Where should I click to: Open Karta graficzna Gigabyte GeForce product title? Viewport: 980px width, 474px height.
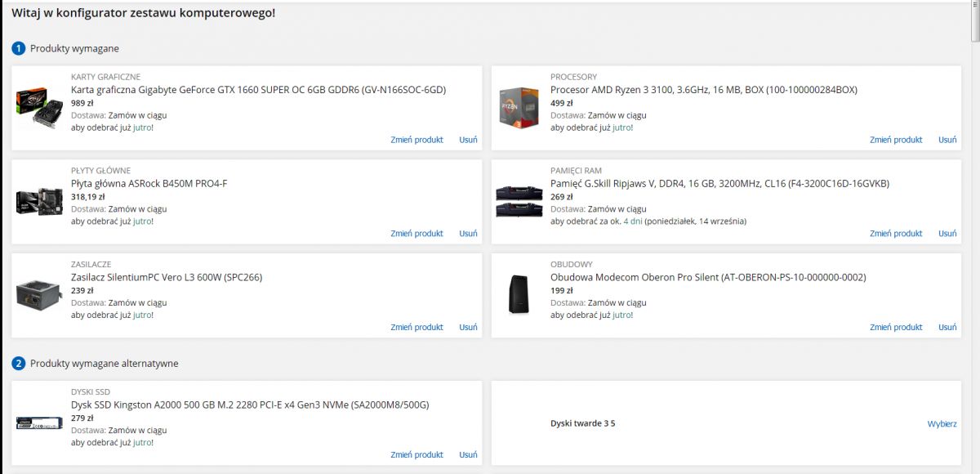click(258, 90)
